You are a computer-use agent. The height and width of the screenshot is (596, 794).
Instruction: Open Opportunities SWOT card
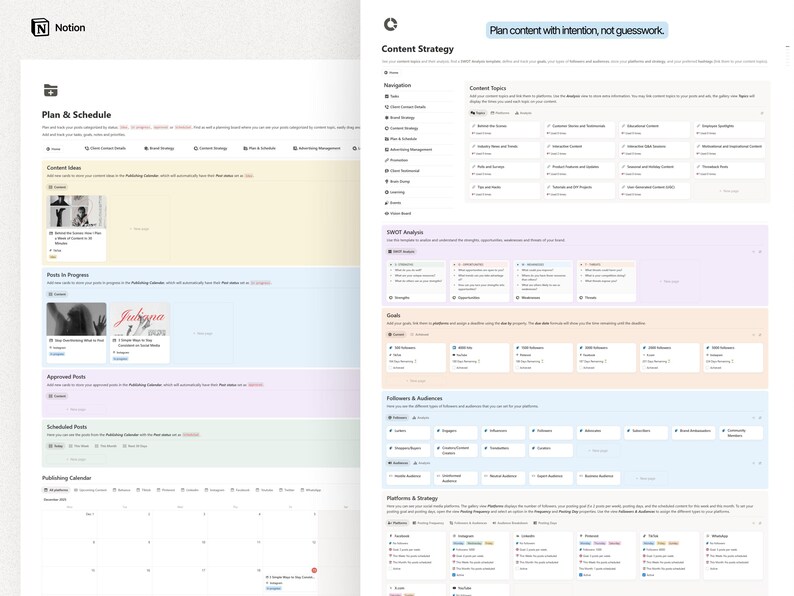pos(480,281)
